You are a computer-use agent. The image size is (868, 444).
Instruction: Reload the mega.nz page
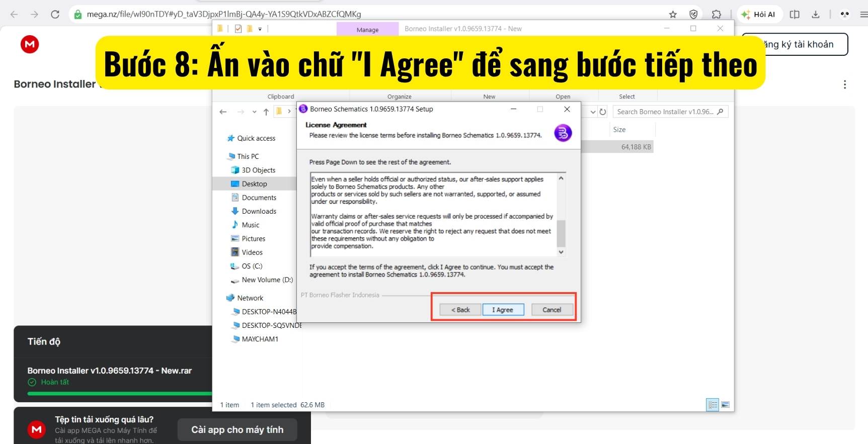[x=55, y=14]
